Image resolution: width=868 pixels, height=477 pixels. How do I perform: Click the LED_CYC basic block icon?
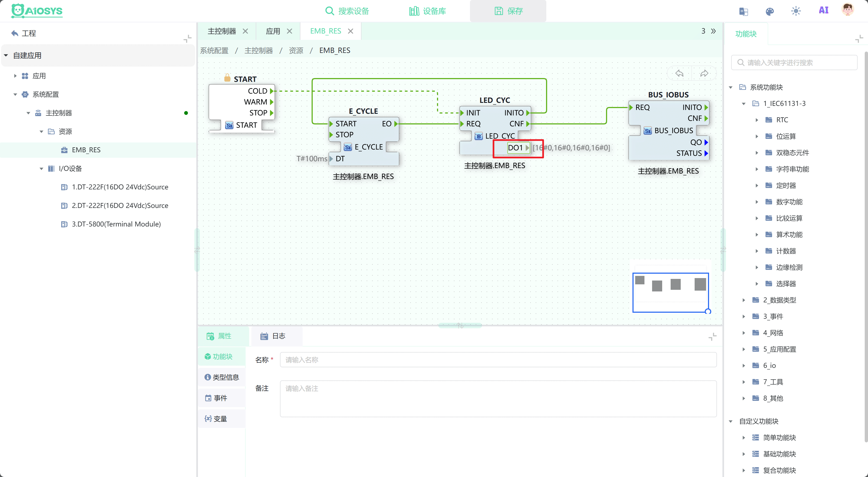tap(478, 136)
